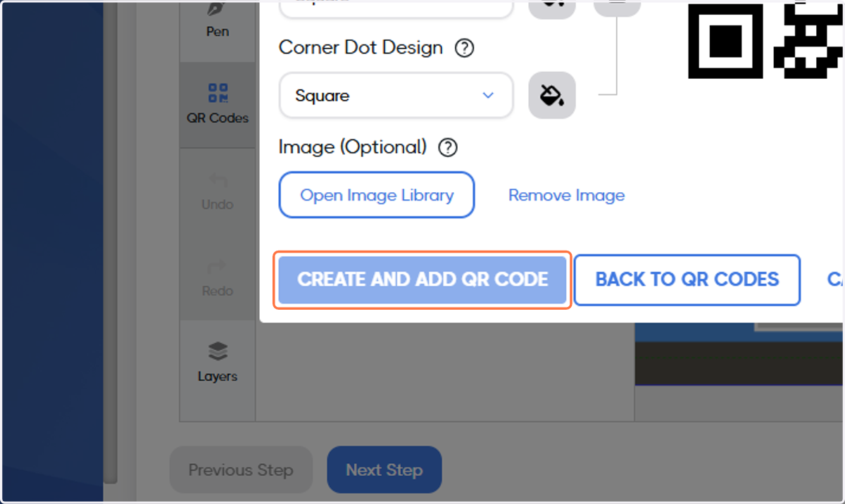Viewport: 845px width, 504px height.
Task: Open the QR Codes sidebar tool
Action: [218, 105]
